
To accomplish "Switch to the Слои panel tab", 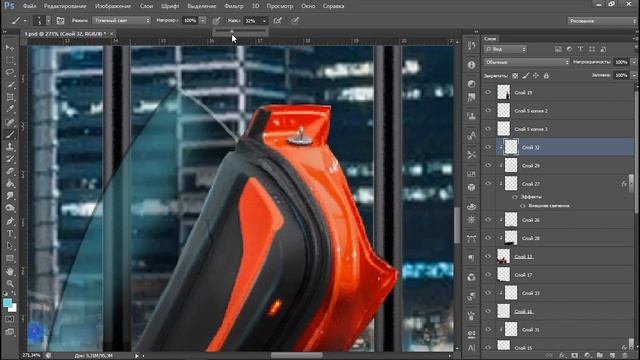I will [490, 39].
